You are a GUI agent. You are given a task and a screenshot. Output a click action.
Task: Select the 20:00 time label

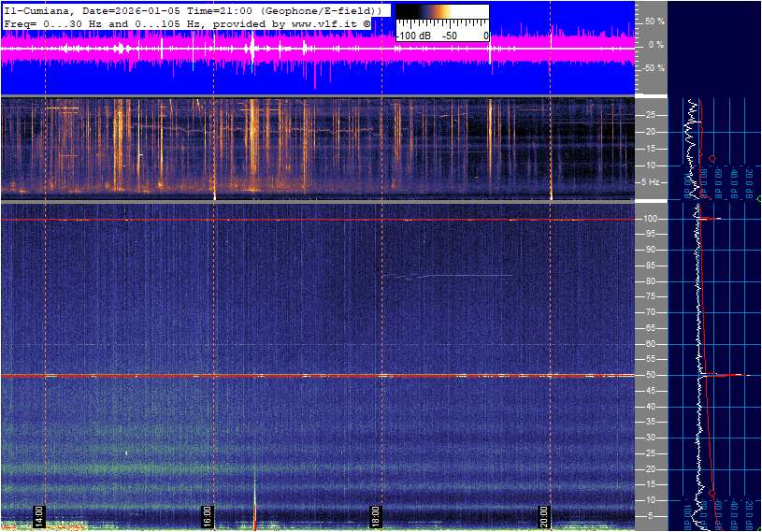click(x=544, y=515)
